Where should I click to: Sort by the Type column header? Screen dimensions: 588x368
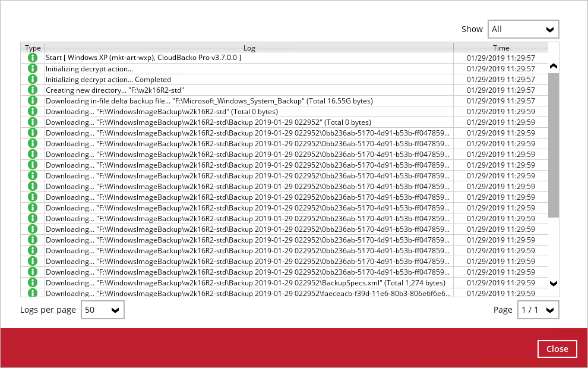tap(33, 48)
